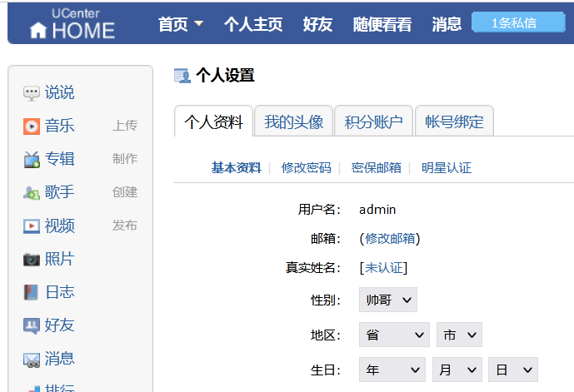Viewport: 574px width, 392px height.
Task: Click the 视频 player icon in sidebar
Action: pyautogui.click(x=32, y=226)
